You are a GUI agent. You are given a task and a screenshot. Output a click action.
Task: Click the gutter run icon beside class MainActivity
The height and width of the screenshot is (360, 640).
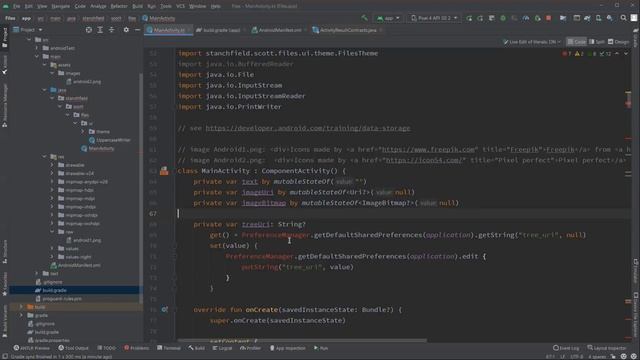164,171
